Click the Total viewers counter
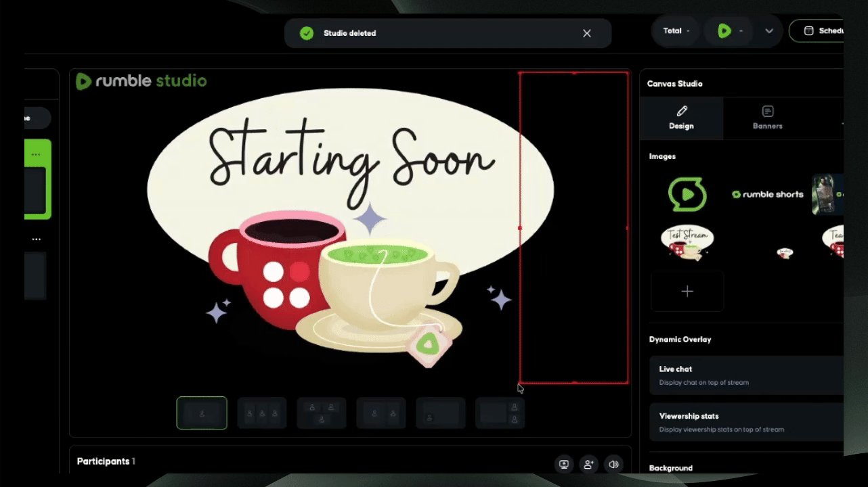Image resolution: width=868 pixels, height=487 pixels. [x=676, y=31]
